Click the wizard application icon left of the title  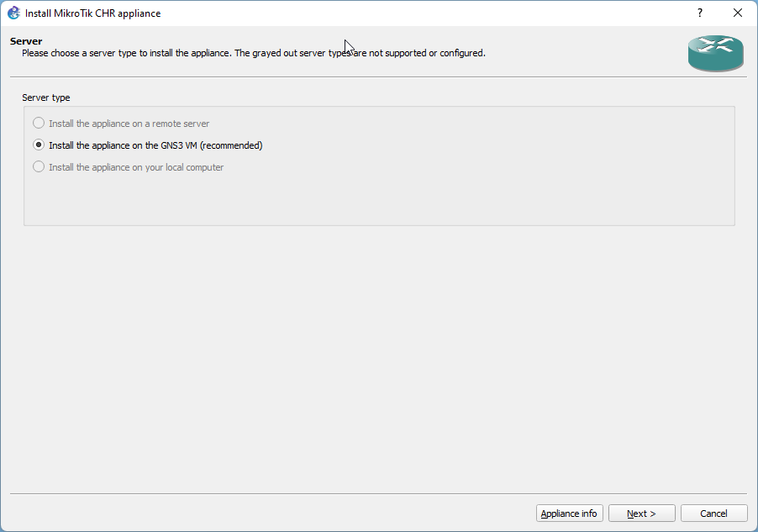coord(12,13)
